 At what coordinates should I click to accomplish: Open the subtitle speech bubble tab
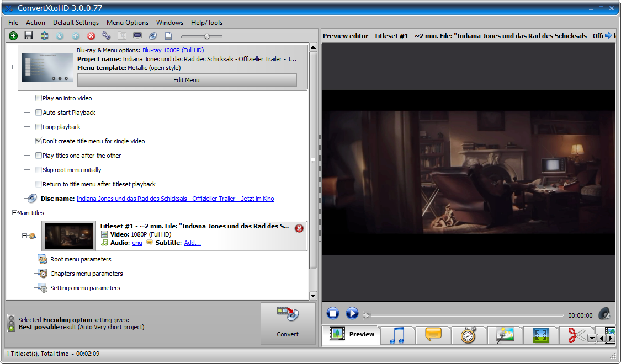click(433, 335)
